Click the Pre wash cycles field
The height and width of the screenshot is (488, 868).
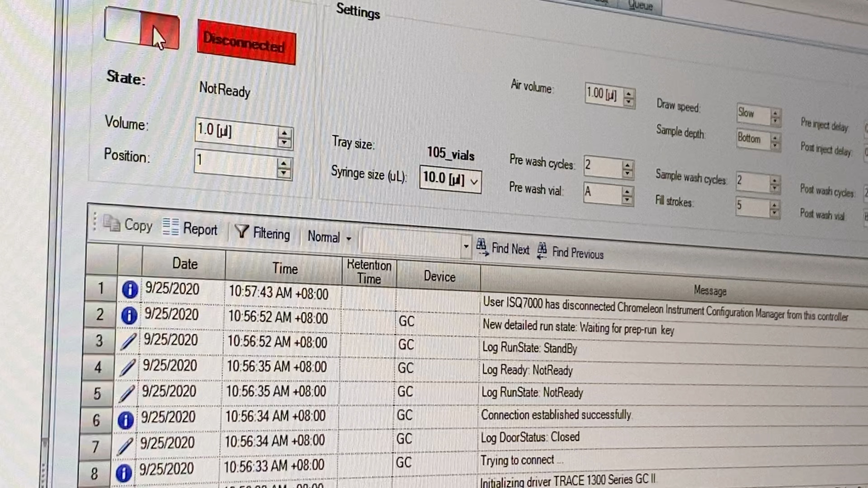pos(602,166)
